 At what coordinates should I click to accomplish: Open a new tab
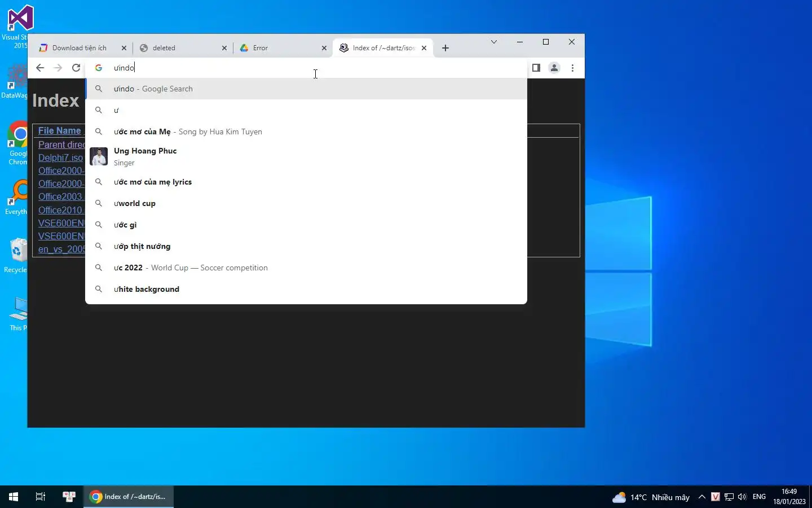445,48
